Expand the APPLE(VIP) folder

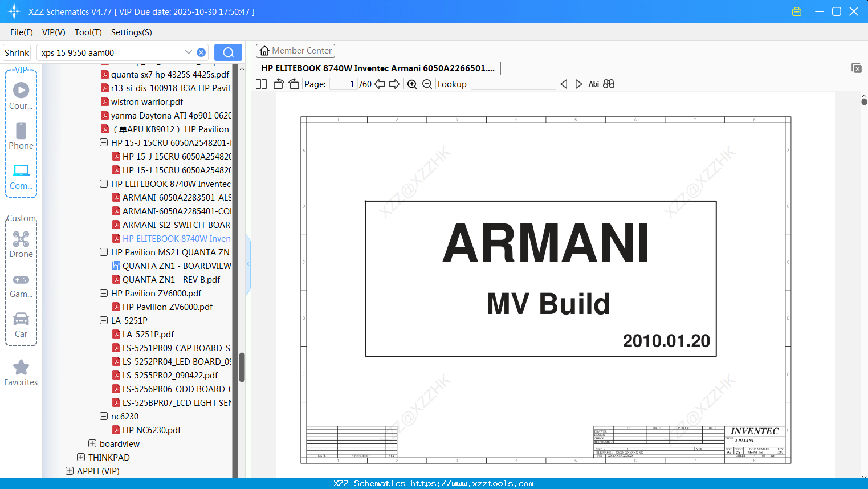click(x=70, y=471)
